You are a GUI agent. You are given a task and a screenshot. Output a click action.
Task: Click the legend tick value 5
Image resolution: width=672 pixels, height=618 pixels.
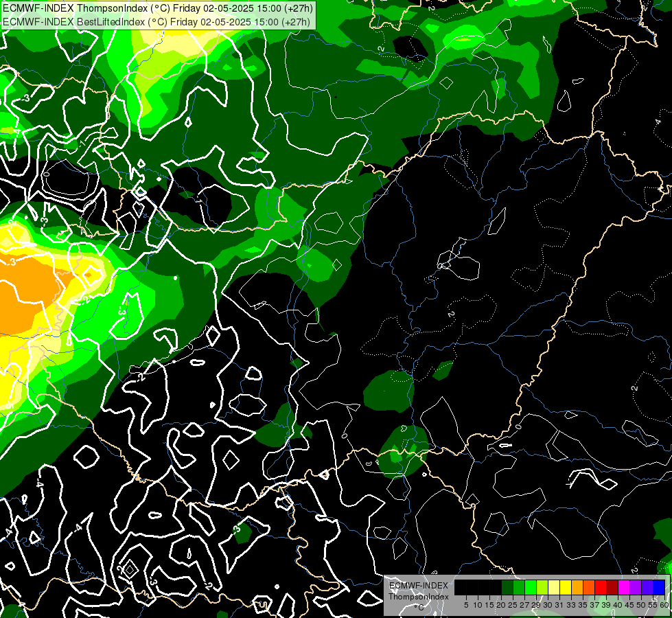point(466,605)
